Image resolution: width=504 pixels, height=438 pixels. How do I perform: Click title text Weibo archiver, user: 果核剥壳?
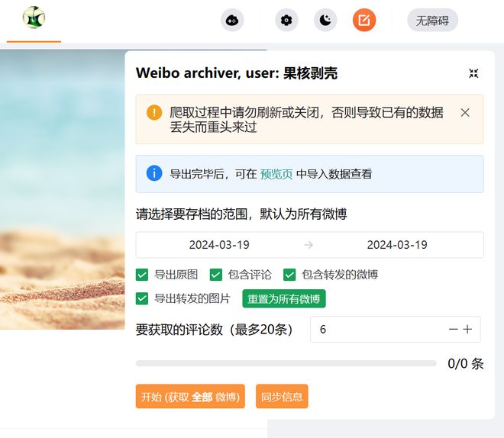tap(237, 73)
